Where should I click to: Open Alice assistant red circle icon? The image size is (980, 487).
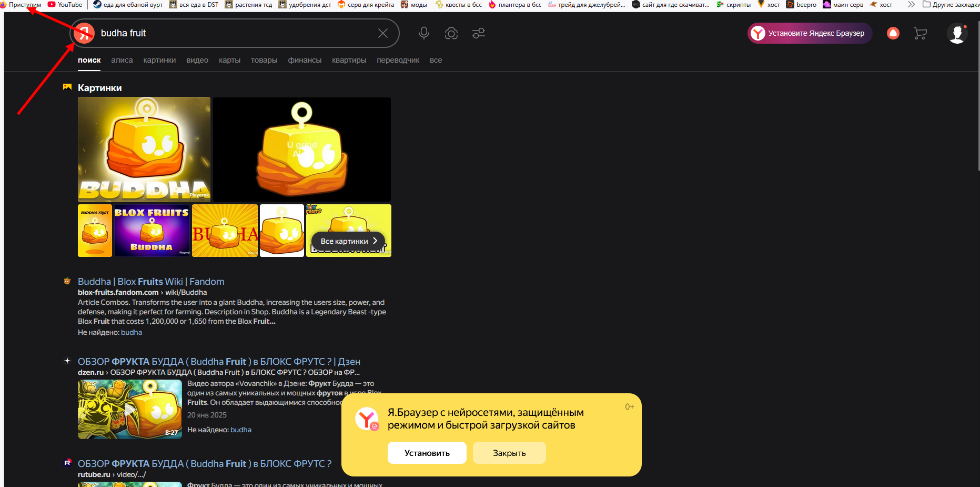pyautogui.click(x=893, y=33)
